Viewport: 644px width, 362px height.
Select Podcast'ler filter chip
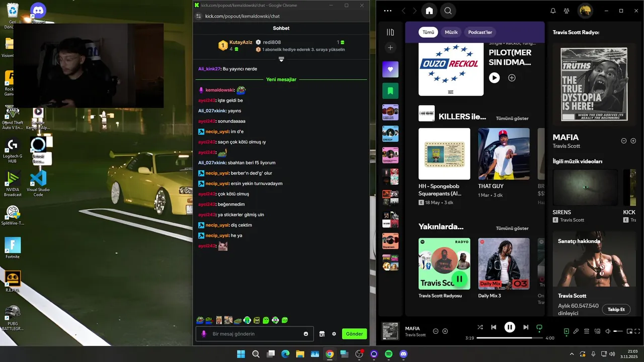click(480, 32)
